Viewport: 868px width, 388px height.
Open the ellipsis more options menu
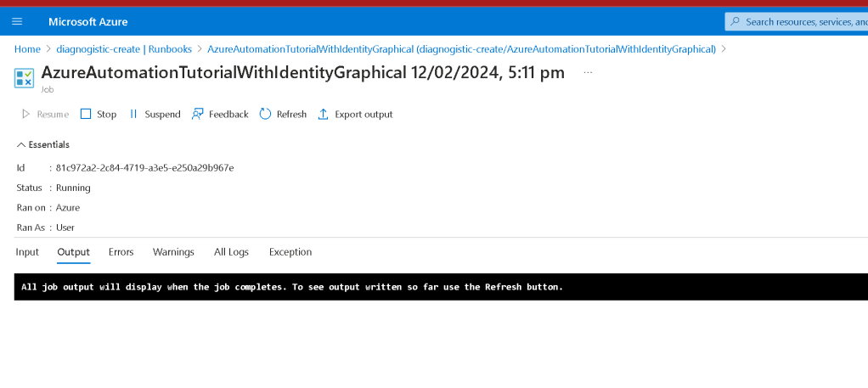tap(588, 72)
